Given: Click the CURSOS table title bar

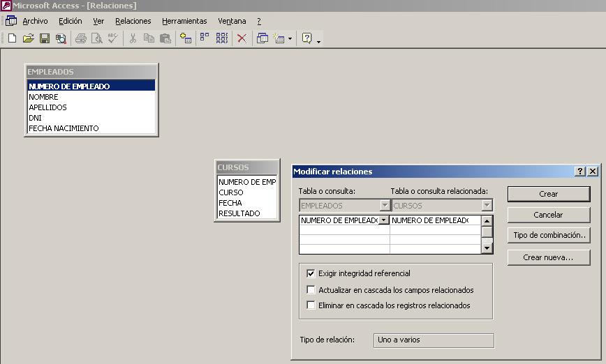Looking at the screenshot, I should [x=247, y=167].
